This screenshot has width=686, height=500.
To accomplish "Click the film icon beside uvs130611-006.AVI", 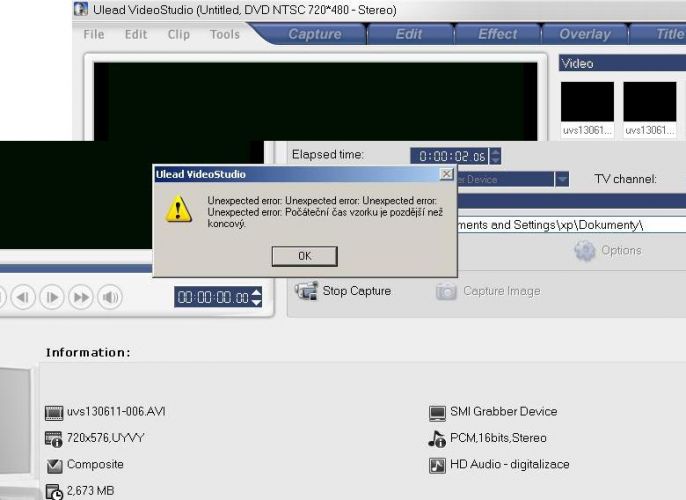I will point(54,413).
